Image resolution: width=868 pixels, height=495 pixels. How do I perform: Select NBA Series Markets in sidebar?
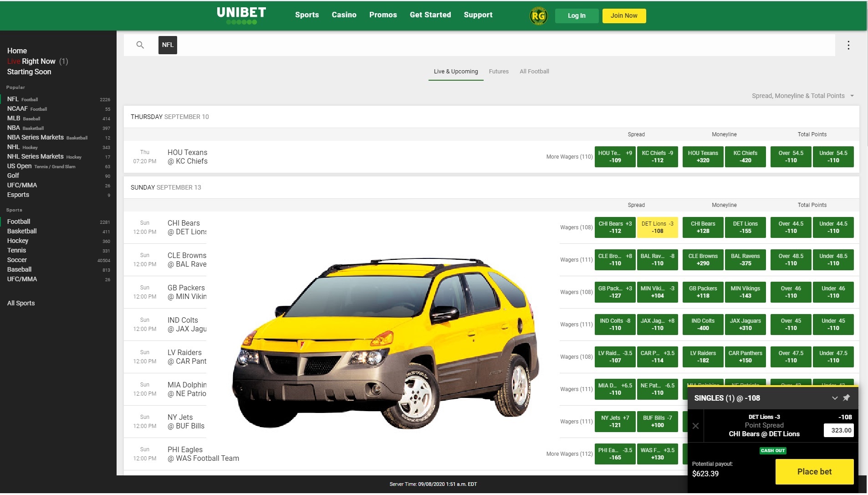point(58,137)
